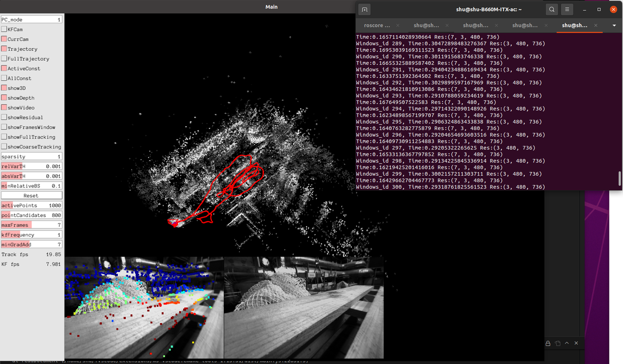Open a new terminal tab with the new-tab icon

point(365,9)
